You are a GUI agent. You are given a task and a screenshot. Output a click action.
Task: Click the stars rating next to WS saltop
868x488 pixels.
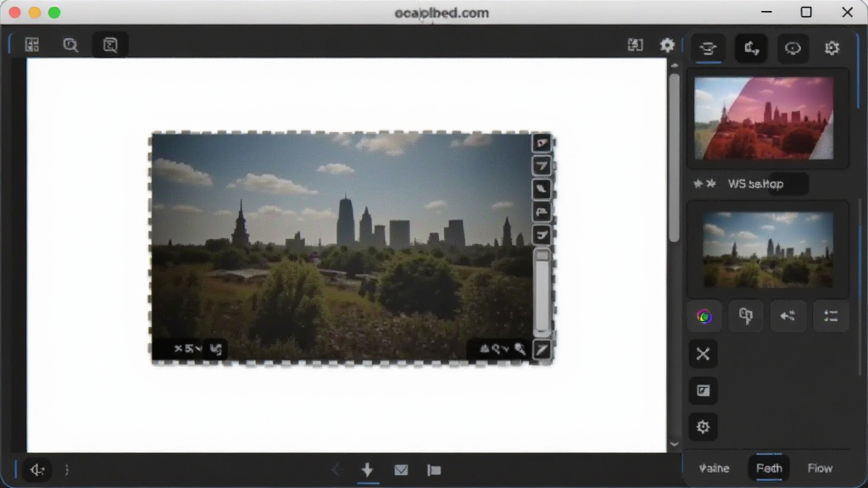[x=704, y=184]
